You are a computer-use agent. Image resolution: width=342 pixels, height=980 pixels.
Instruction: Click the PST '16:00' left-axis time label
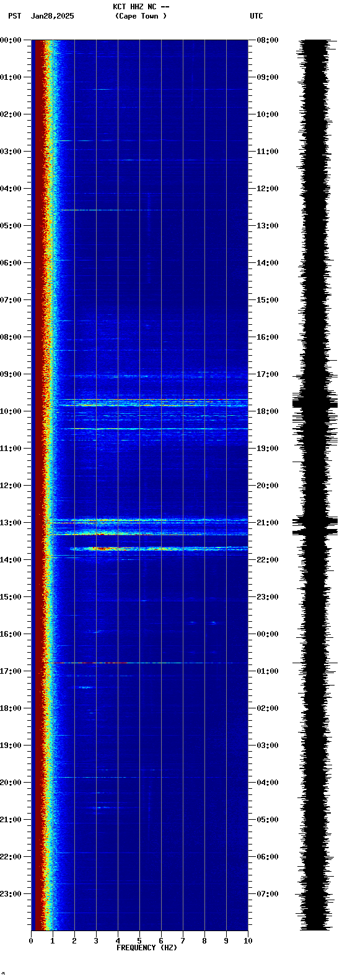click(x=11, y=634)
